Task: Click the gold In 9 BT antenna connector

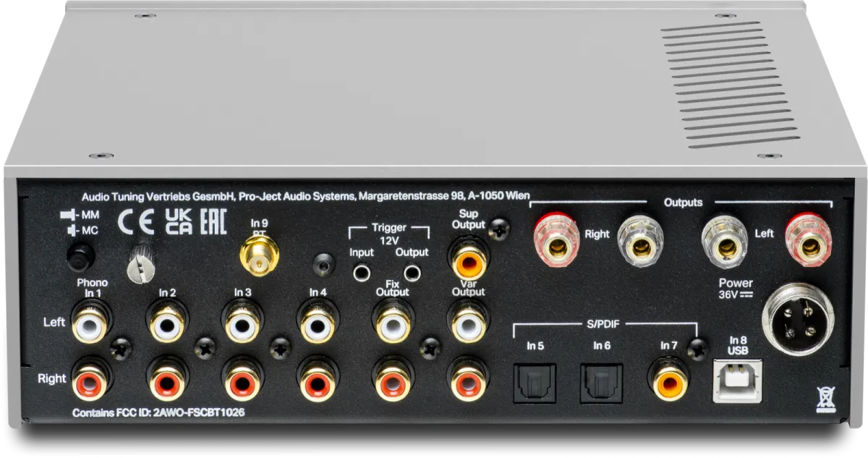Action: pyautogui.click(x=259, y=255)
